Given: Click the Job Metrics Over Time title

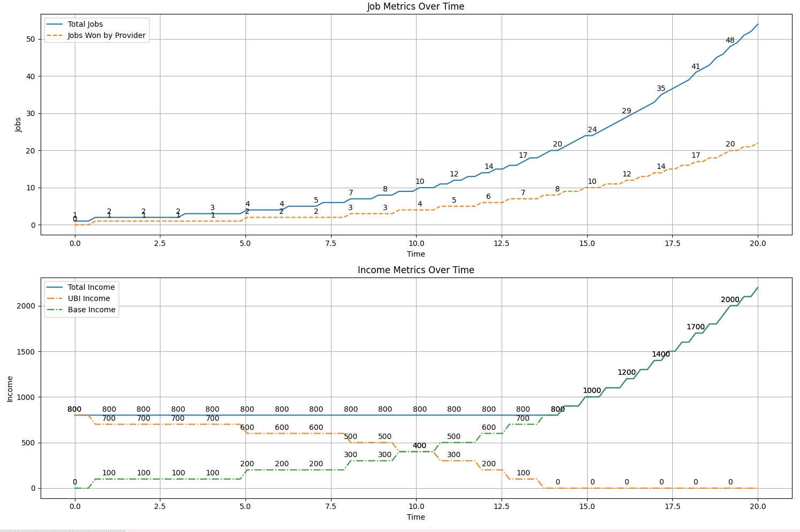Looking at the screenshot, I should click(x=416, y=6).
